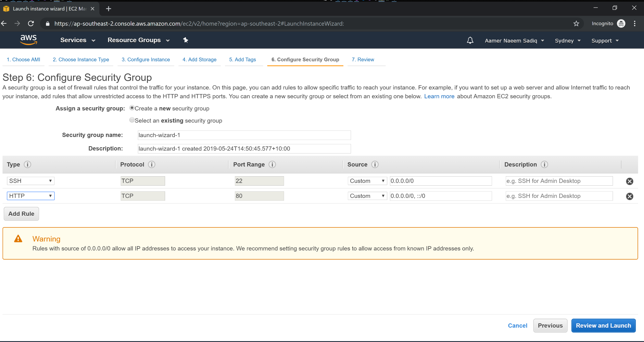Click the Review and Launch button

tap(603, 326)
